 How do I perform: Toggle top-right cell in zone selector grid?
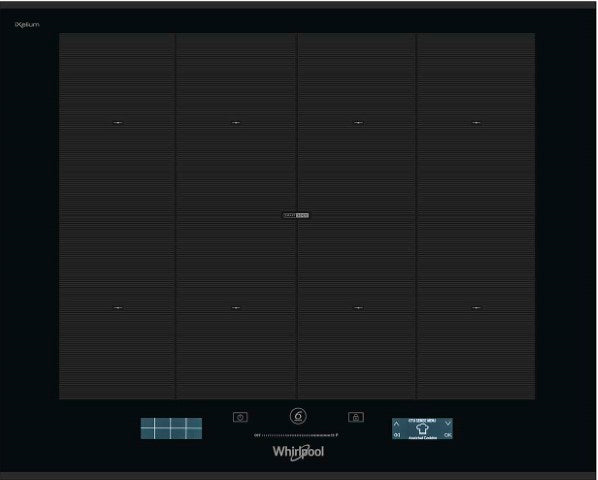tap(194, 422)
